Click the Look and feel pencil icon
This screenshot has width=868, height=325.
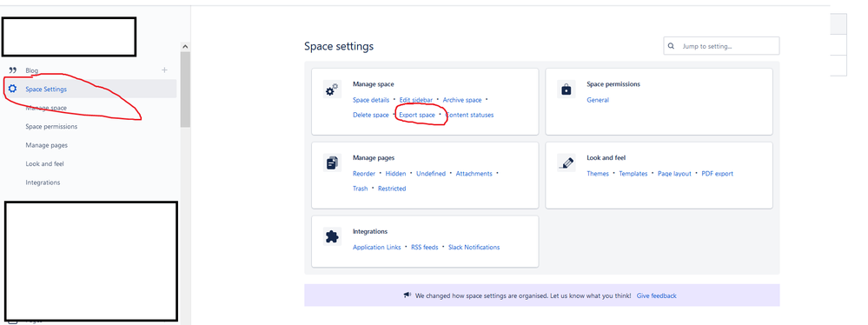(x=567, y=162)
